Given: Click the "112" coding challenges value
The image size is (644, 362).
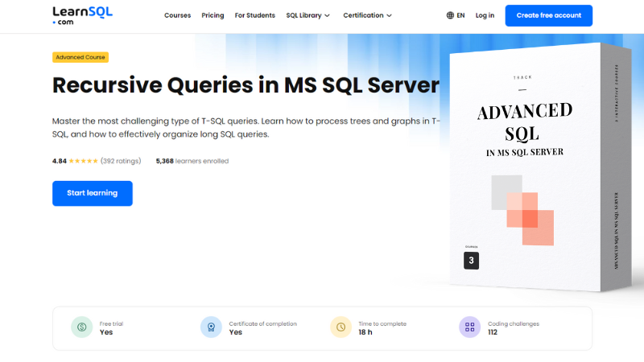Looking at the screenshot, I should [493, 332].
